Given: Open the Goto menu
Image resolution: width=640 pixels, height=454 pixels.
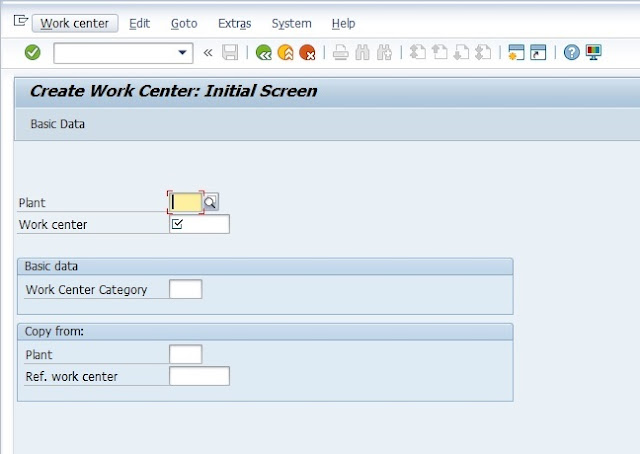Looking at the screenshot, I should pos(184,23).
